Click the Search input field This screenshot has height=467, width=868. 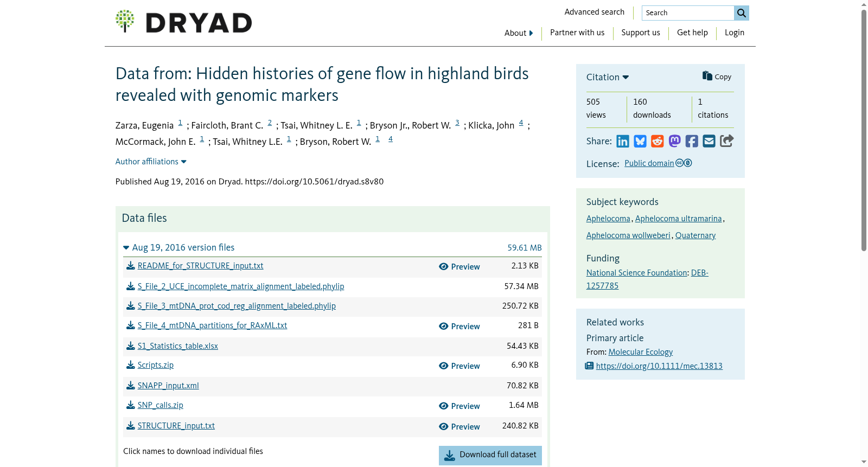pyautogui.click(x=688, y=13)
